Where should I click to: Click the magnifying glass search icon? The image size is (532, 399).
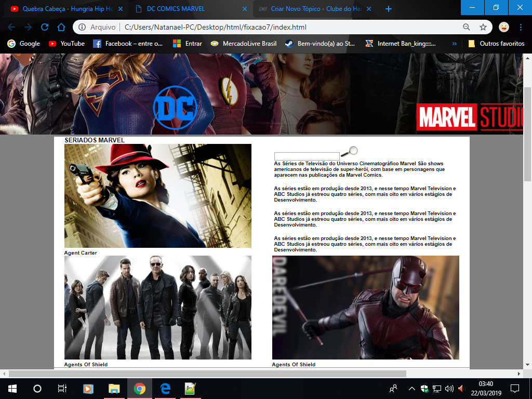(349, 151)
